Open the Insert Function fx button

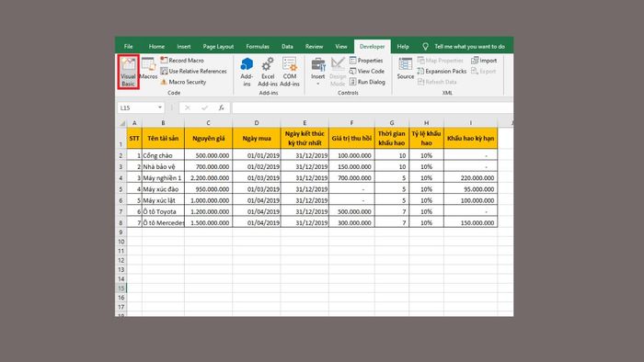222,107
